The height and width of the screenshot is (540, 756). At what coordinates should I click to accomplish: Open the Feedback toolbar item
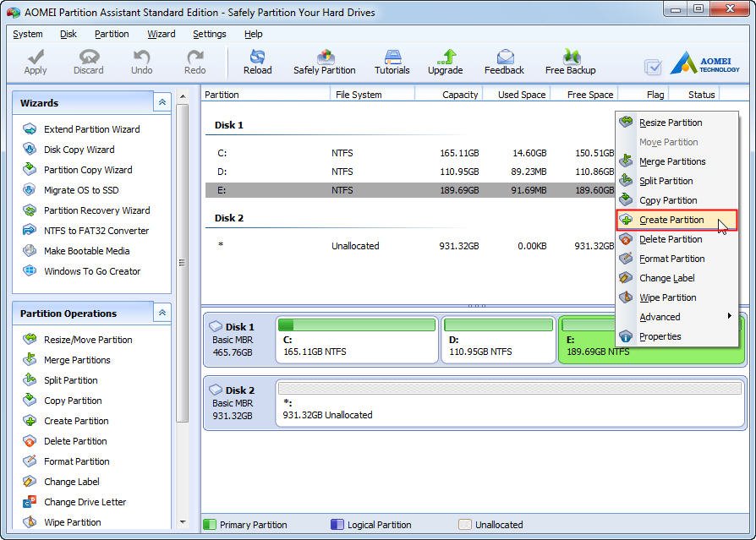click(x=504, y=63)
